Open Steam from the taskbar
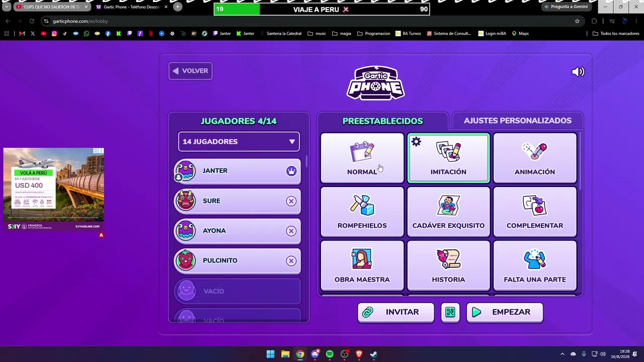This screenshot has width=644, height=362. [x=374, y=354]
